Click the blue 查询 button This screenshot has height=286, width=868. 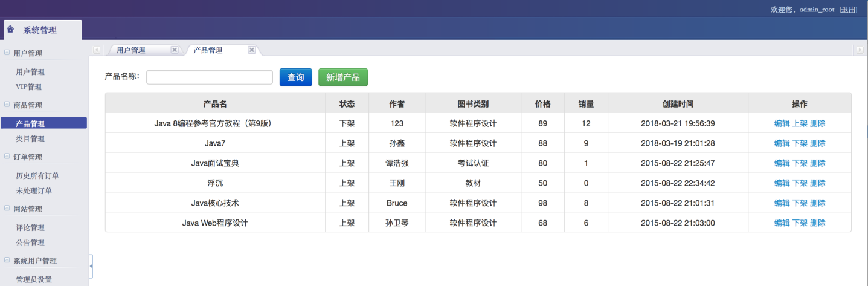point(295,77)
